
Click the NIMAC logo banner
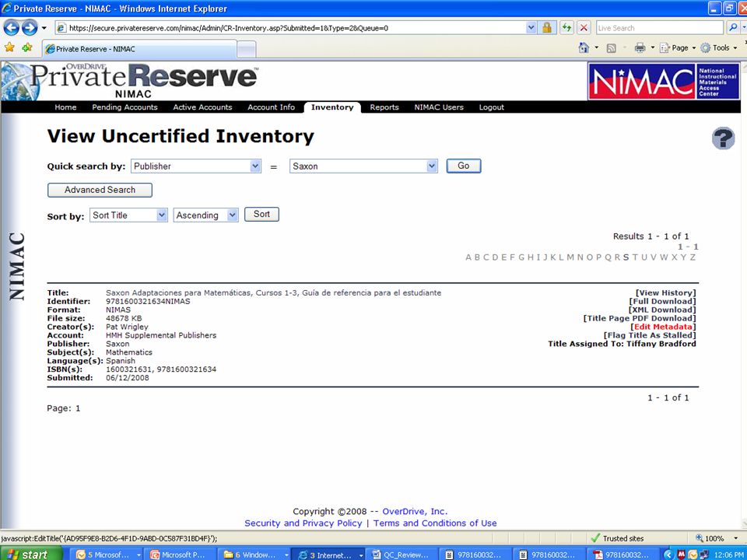pos(664,82)
